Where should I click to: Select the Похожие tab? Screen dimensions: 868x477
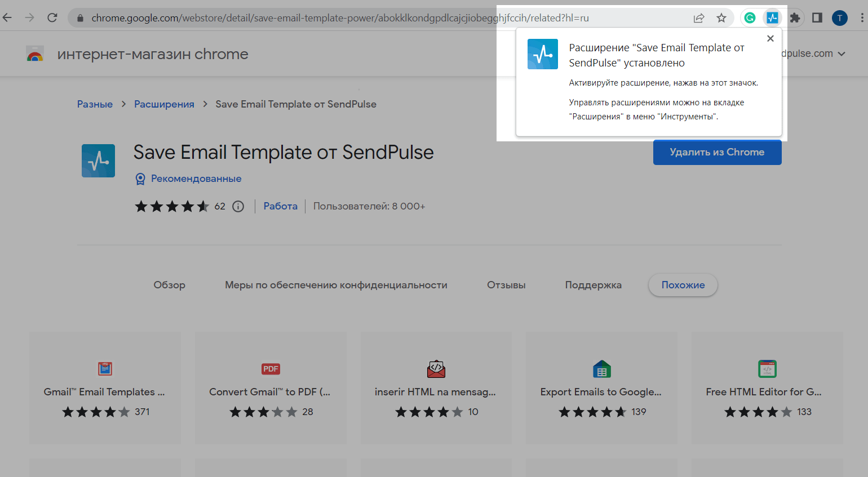tap(683, 285)
